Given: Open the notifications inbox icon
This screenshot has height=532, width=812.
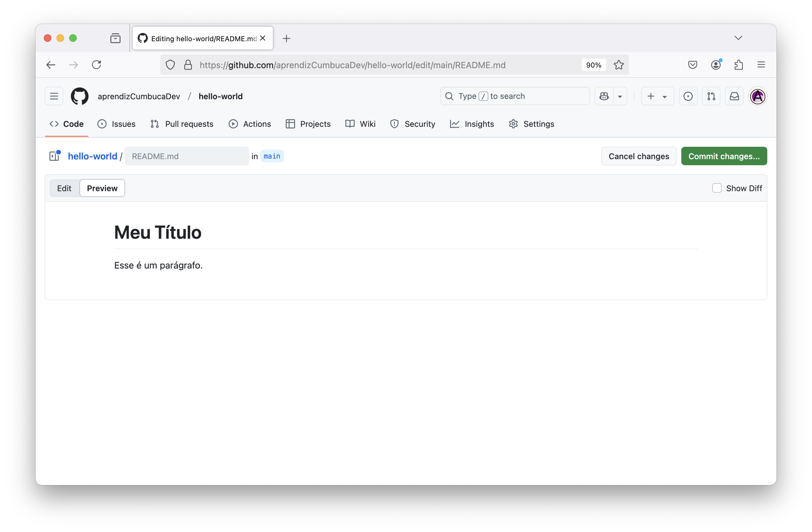Looking at the screenshot, I should point(734,96).
